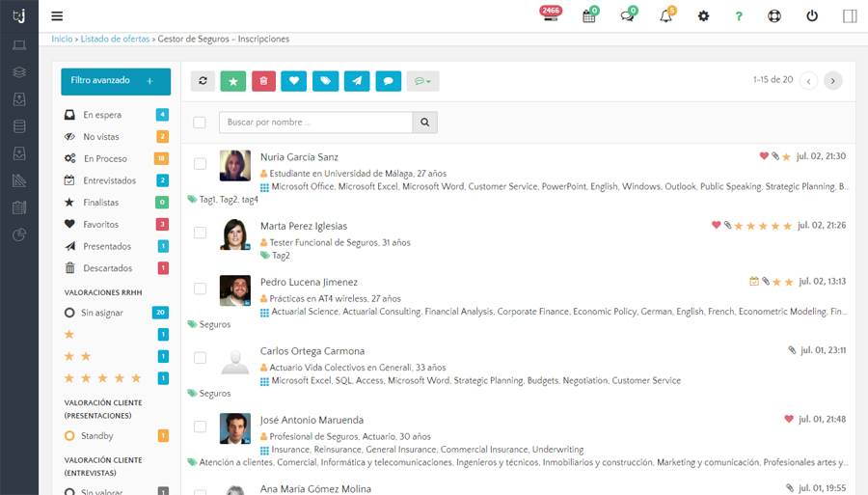
Task: Click Pedro Lucena Jimenez photo thumbnail
Action: coord(235,290)
